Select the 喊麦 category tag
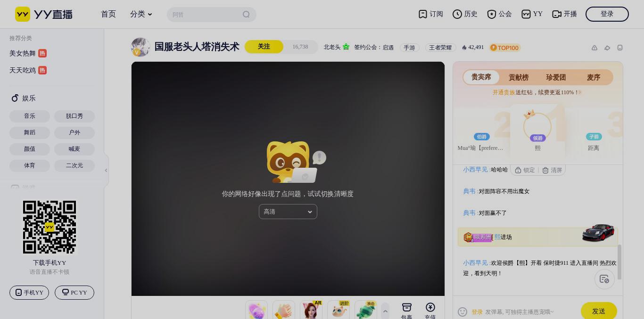This screenshot has height=319, width=644. [x=74, y=149]
